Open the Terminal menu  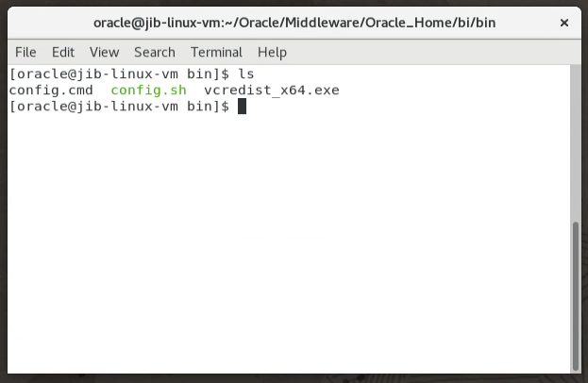click(x=216, y=52)
